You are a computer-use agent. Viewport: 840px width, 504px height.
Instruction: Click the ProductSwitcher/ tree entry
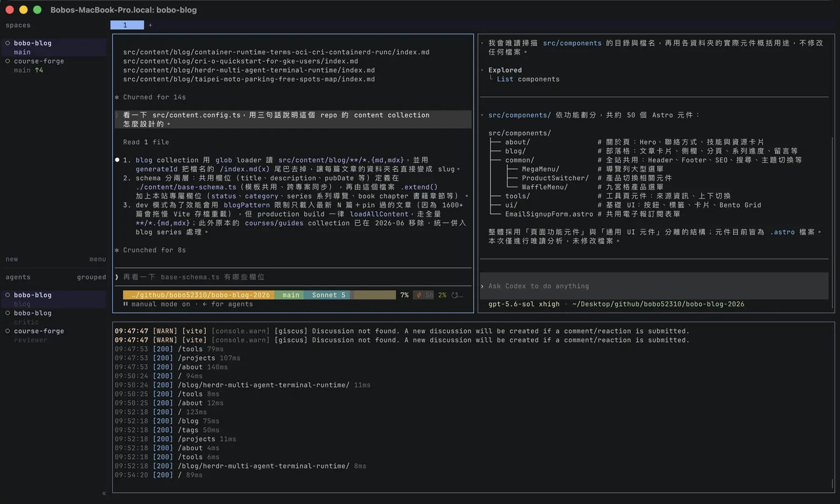555,178
